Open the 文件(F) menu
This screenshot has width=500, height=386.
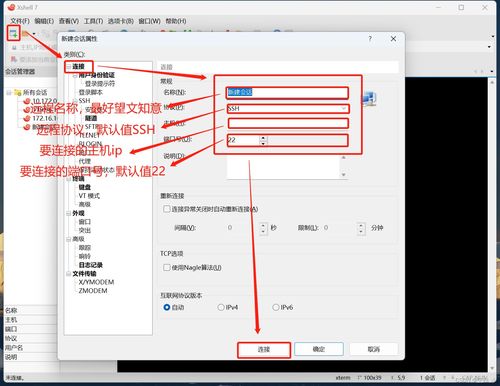click(20, 21)
